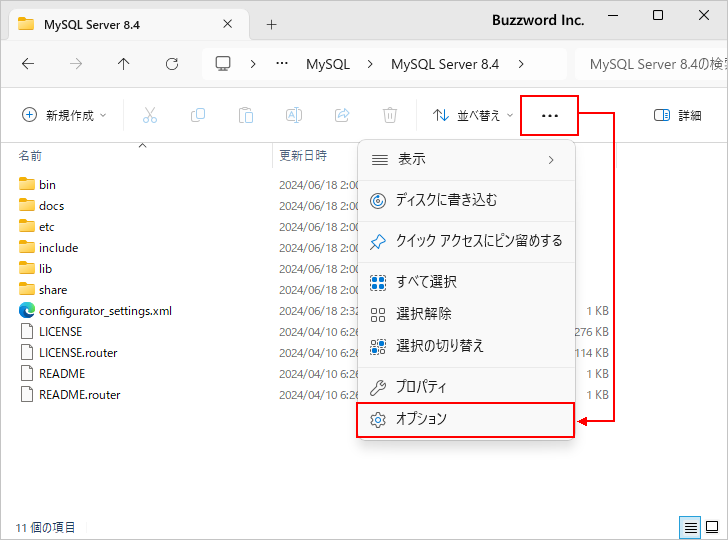
Task: Click chevron after MySQL in address bar
Action: [370, 64]
